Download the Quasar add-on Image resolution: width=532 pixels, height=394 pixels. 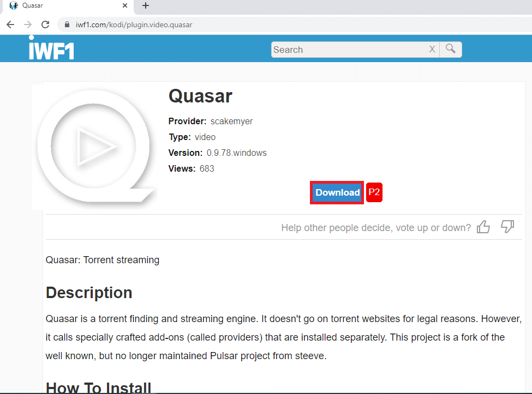(x=337, y=192)
